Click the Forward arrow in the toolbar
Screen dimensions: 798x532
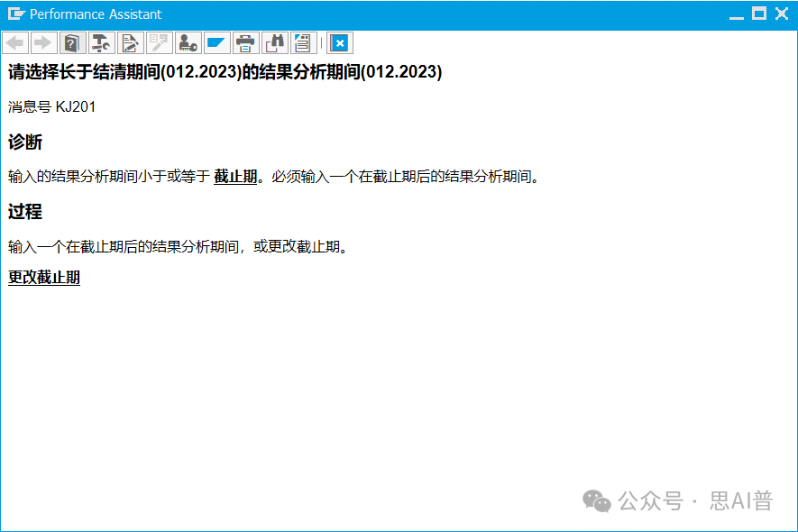pyautogui.click(x=43, y=42)
